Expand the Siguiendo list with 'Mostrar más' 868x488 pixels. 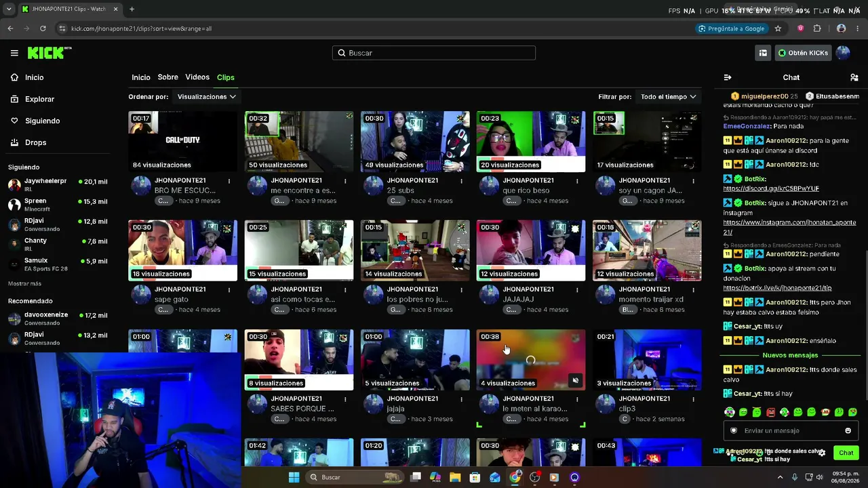(24, 283)
